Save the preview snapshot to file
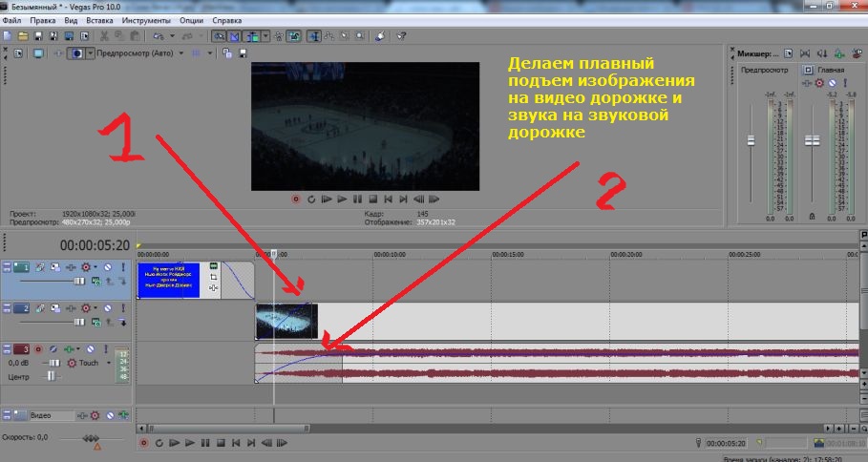Screen dimensions: 868x462 click(x=243, y=53)
